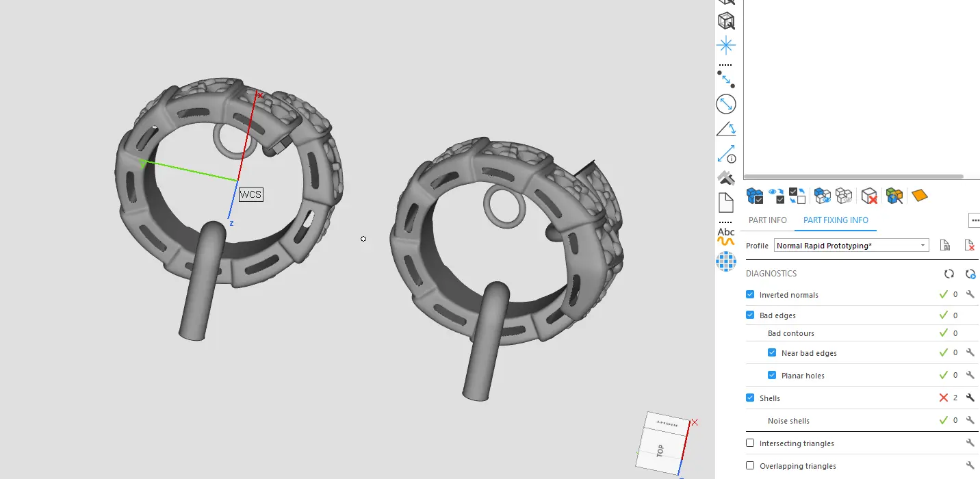Click the WCS coordinate system label
The width and height of the screenshot is (980, 479).
point(250,194)
